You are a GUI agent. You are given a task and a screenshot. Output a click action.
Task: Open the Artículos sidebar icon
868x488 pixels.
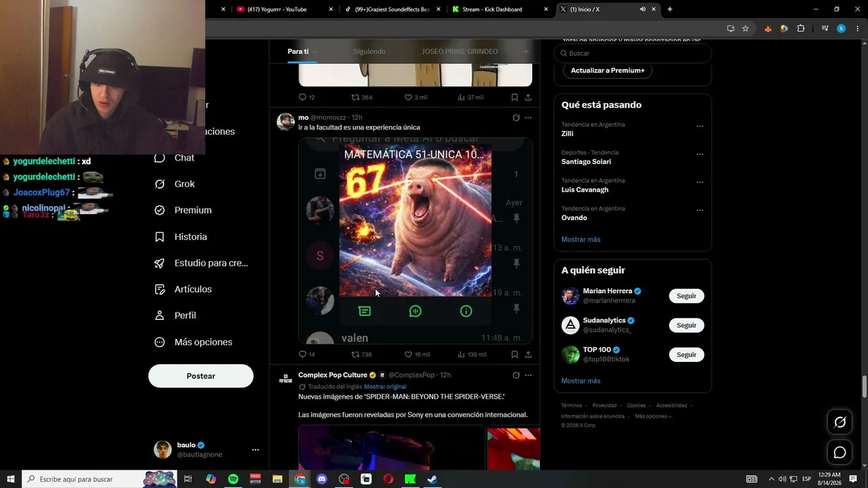coord(160,289)
